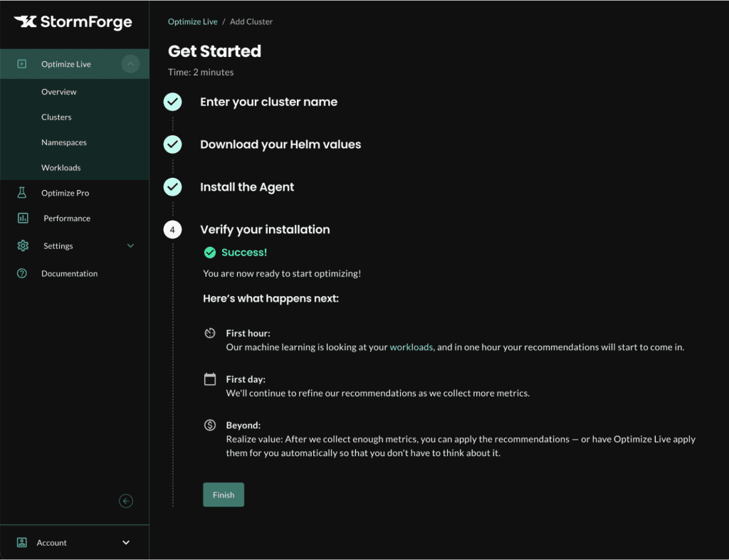729x560 pixels.
Task: Click the Documentation help icon
Action: [x=22, y=273]
